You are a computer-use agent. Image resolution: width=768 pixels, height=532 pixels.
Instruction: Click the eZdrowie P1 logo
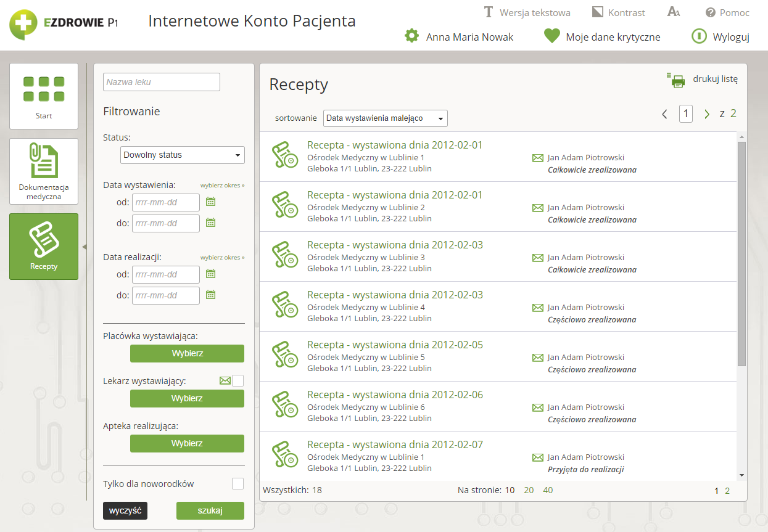64,23
